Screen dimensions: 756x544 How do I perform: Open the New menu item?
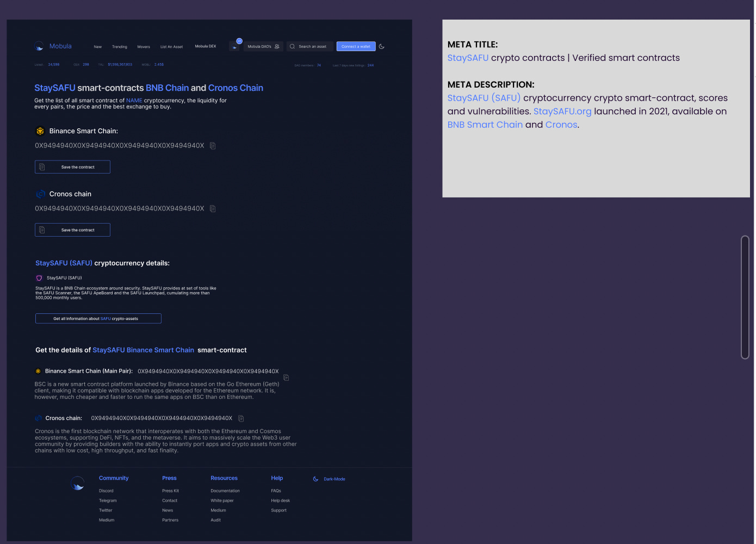coord(98,47)
